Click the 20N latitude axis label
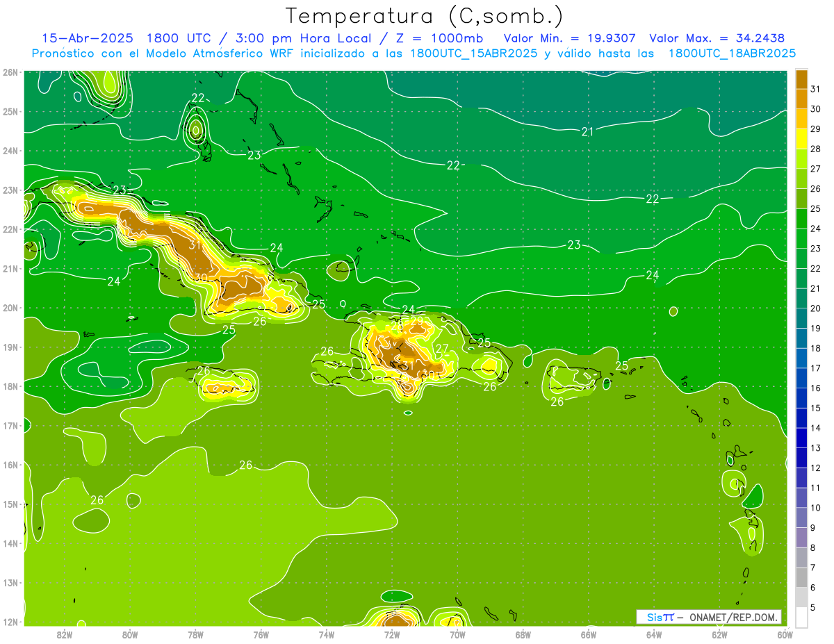 (10, 308)
